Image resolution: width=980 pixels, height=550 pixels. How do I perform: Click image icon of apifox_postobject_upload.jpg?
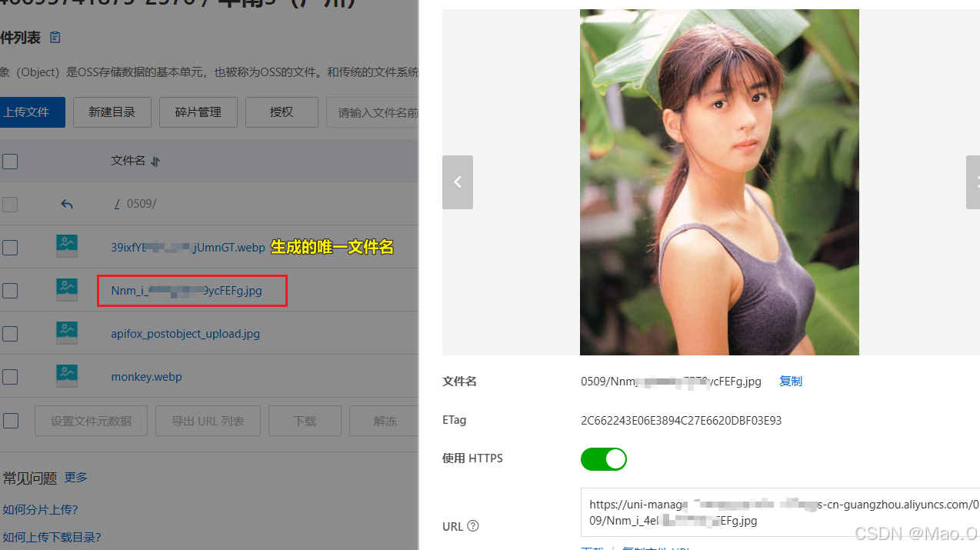click(67, 332)
